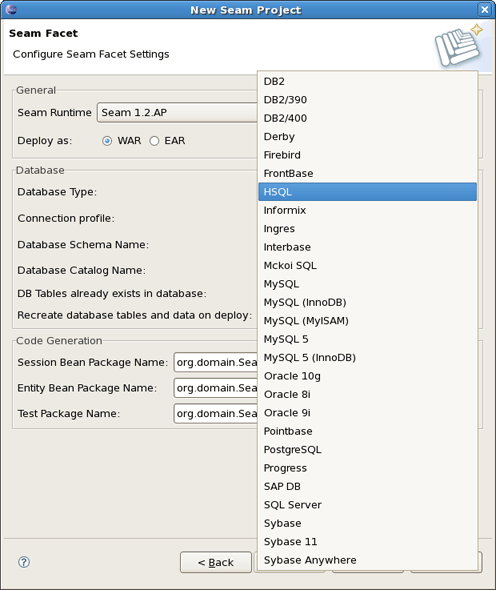Pick DB2/400 from the list

[x=368, y=118]
